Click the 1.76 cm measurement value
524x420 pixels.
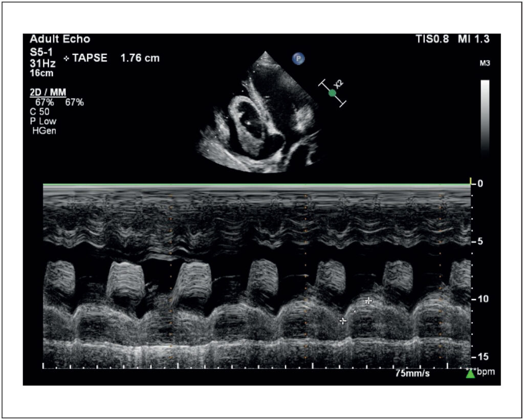click(x=140, y=58)
